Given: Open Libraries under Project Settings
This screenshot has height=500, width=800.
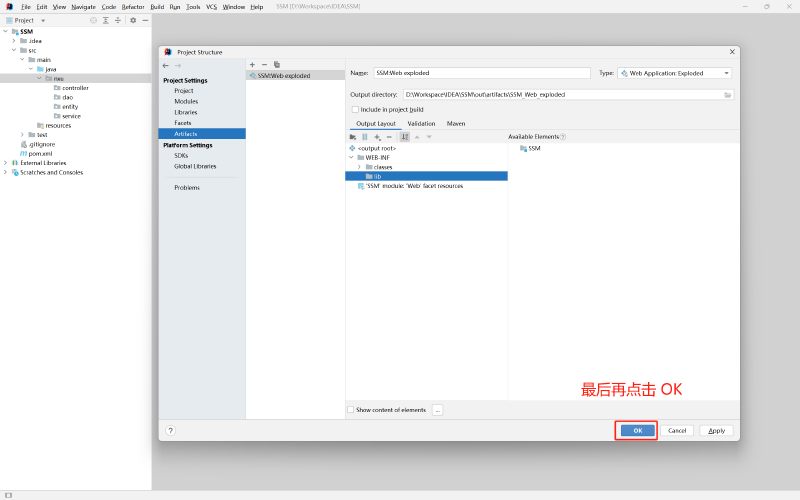Looking at the screenshot, I should (186, 112).
